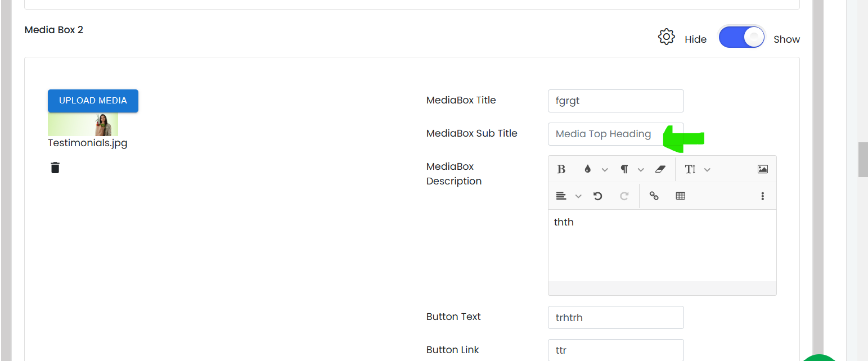The image size is (868, 361).
Task: Toggle bold formatting in description editor
Action: [561, 169]
